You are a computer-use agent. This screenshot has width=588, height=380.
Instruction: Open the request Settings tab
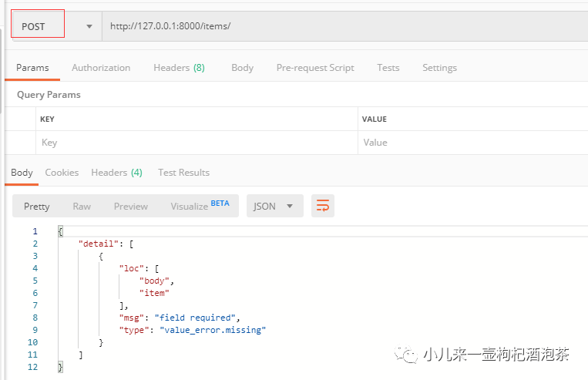pyautogui.click(x=439, y=68)
